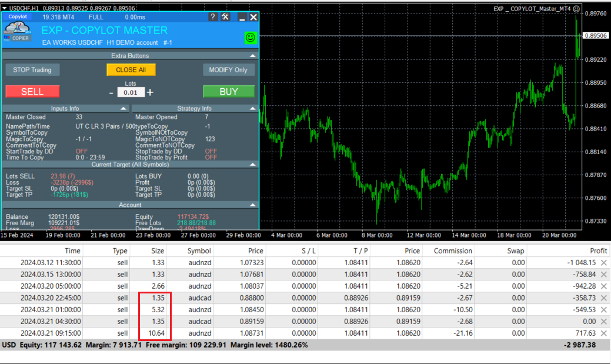This screenshot has height=364, width=611.
Task: Sort orders by the Time column header
Action: [72, 251]
